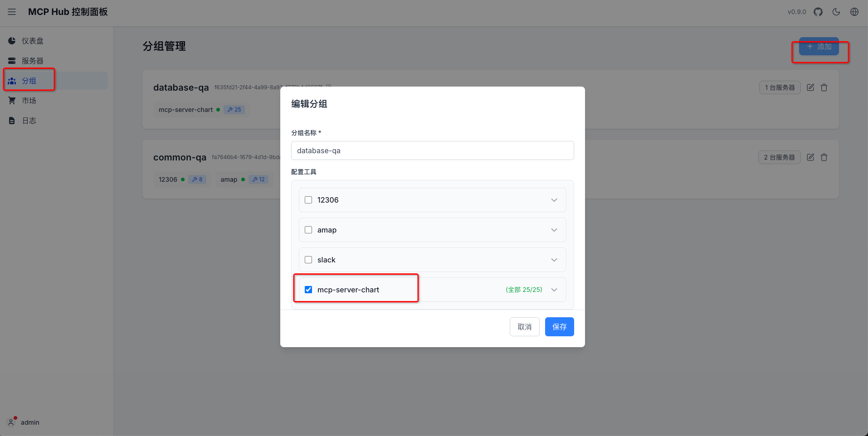Click the 1 台服务器 badge

coord(780,87)
